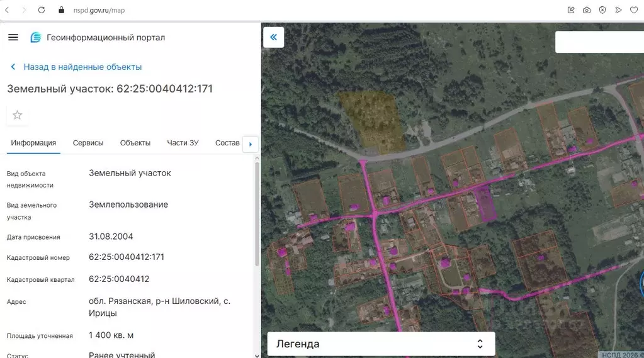Open the Объекты tab
This screenshot has width=644, height=358.
(135, 143)
